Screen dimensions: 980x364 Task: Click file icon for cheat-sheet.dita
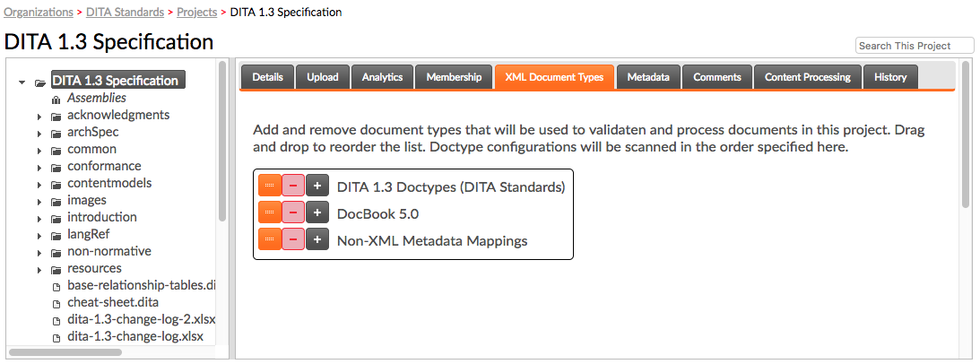pyautogui.click(x=56, y=303)
